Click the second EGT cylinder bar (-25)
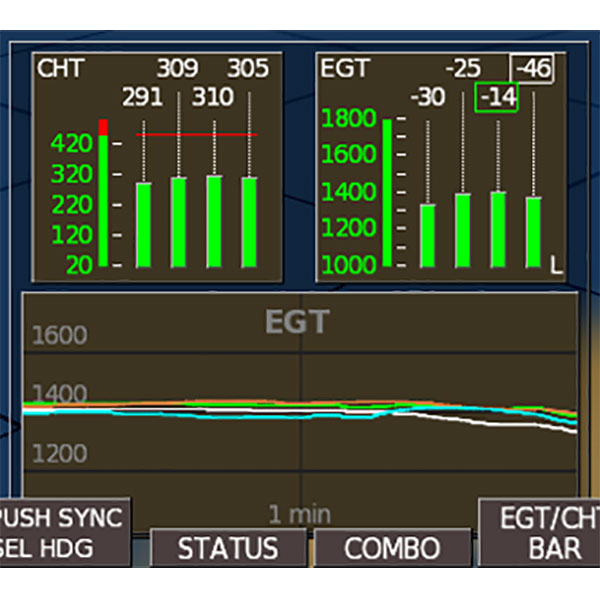This screenshot has height=600, width=600. pos(463,230)
